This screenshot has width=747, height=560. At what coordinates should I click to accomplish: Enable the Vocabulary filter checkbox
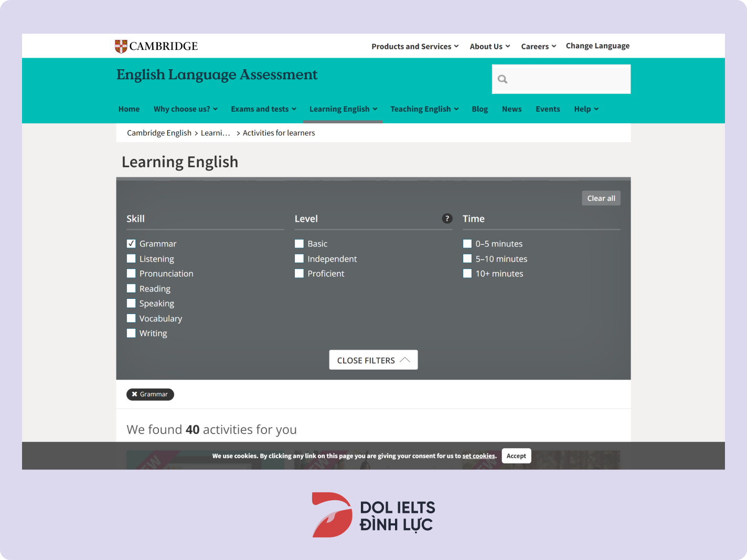tap(131, 318)
